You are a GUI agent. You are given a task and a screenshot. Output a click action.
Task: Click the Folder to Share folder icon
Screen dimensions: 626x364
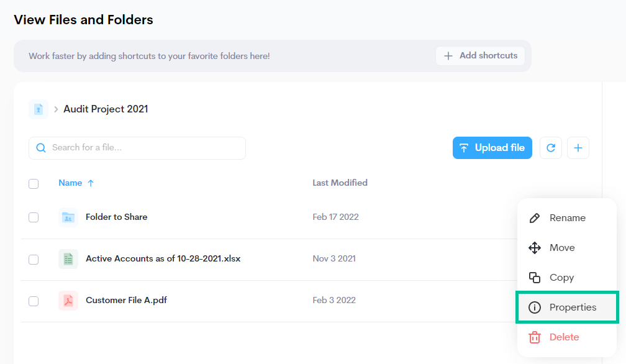pyautogui.click(x=68, y=217)
